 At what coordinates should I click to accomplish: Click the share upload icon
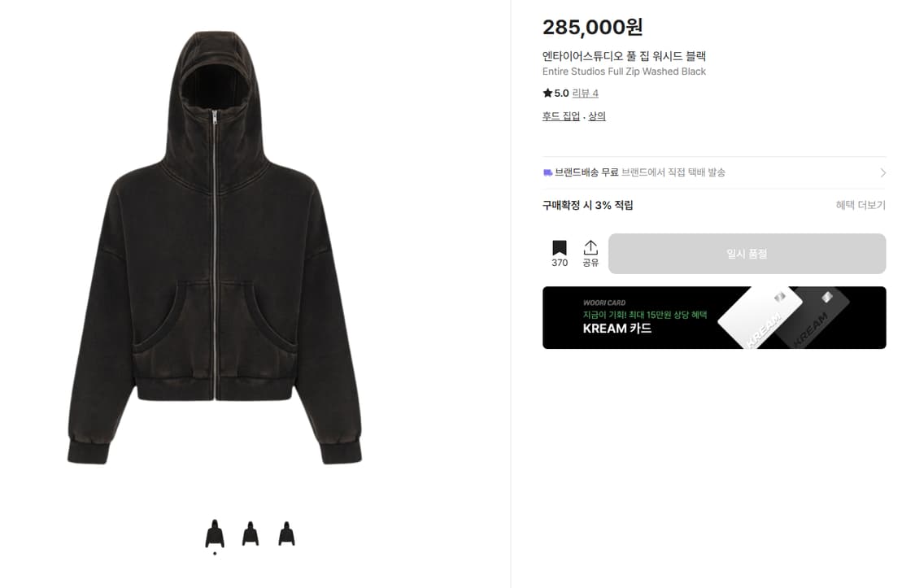(x=590, y=248)
